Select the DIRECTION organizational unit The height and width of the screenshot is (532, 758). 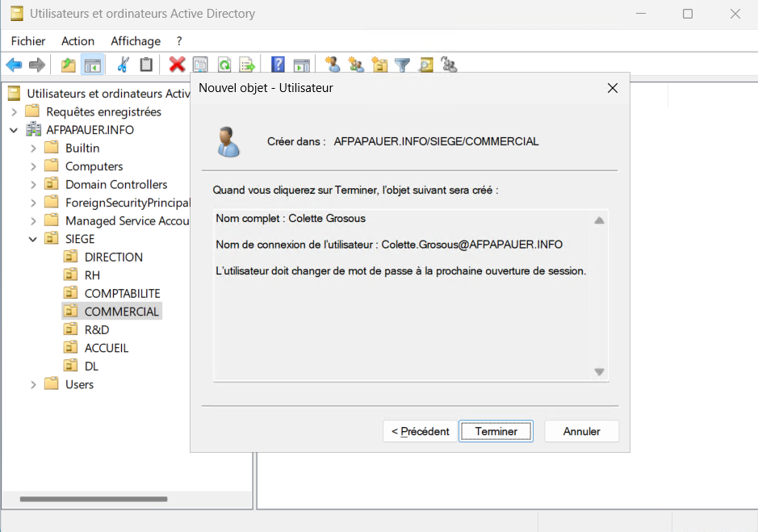[x=113, y=257]
